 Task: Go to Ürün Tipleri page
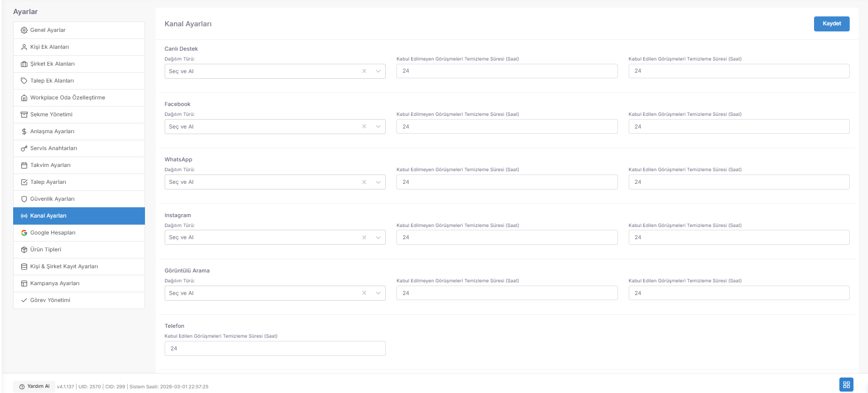pyautogui.click(x=79, y=249)
